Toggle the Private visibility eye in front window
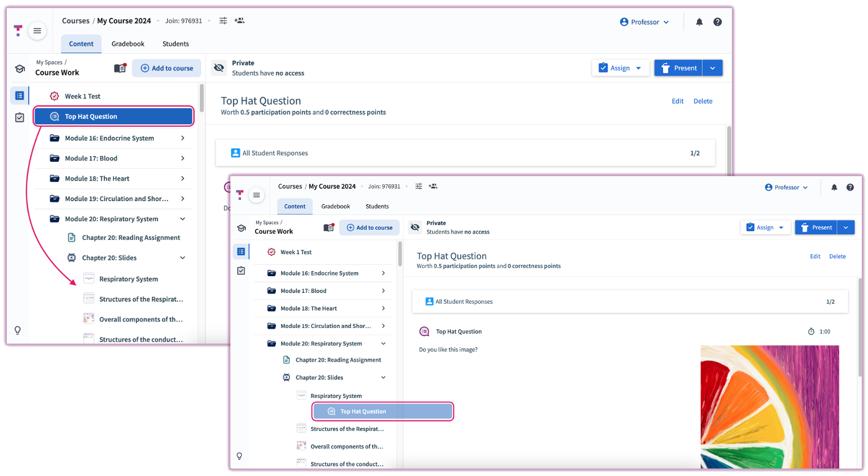Viewport: 868px width, 476px height. (x=415, y=227)
